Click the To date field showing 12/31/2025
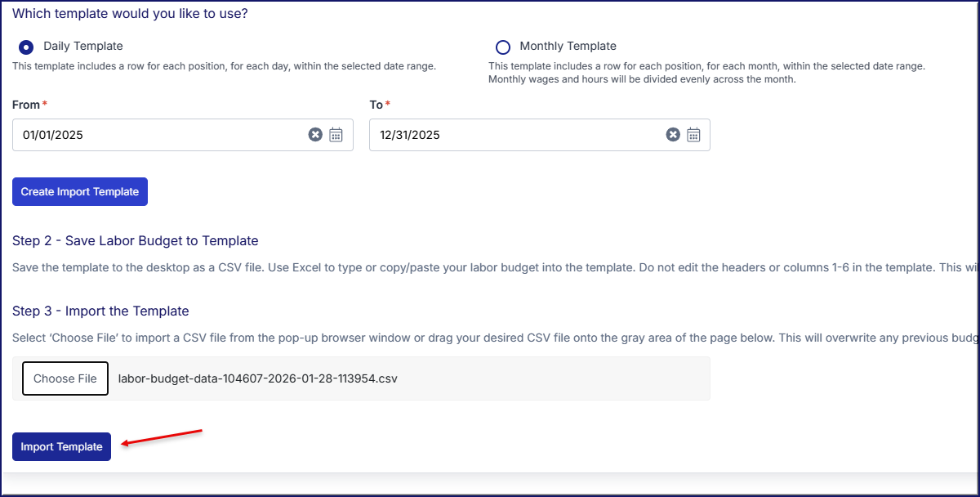The image size is (980, 497). (x=514, y=135)
